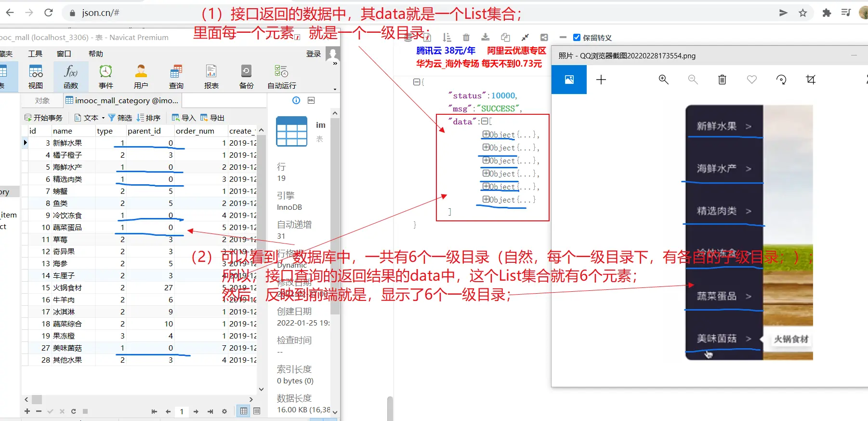Toggle the 保留转义 checkbox

pos(577,38)
